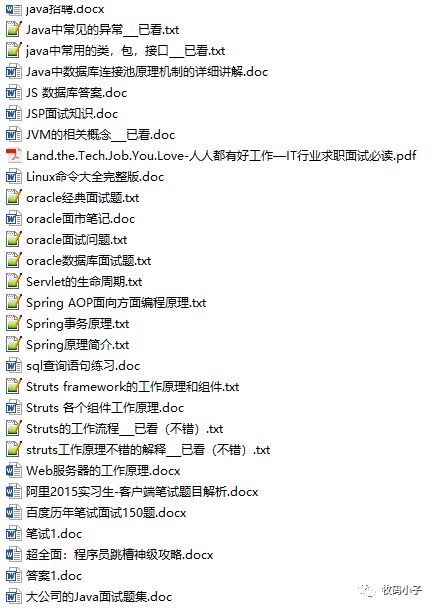Image resolution: width=435 pixels, height=609 pixels.
Task: Click the text file icon of oracle经典面试题.txt
Action: point(14,198)
